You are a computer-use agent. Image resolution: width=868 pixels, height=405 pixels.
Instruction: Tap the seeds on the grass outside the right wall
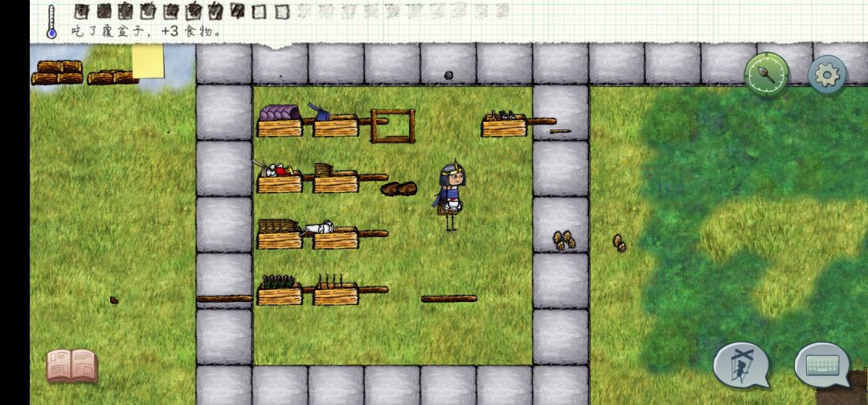click(x=619, y=243)
